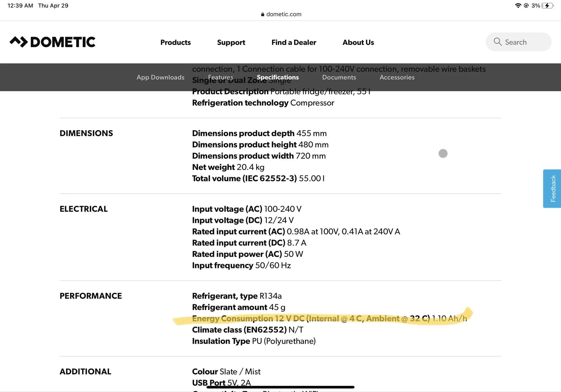Switch to the Documents tab
Viewport: 561px width, 392px height.
[339, 77]
